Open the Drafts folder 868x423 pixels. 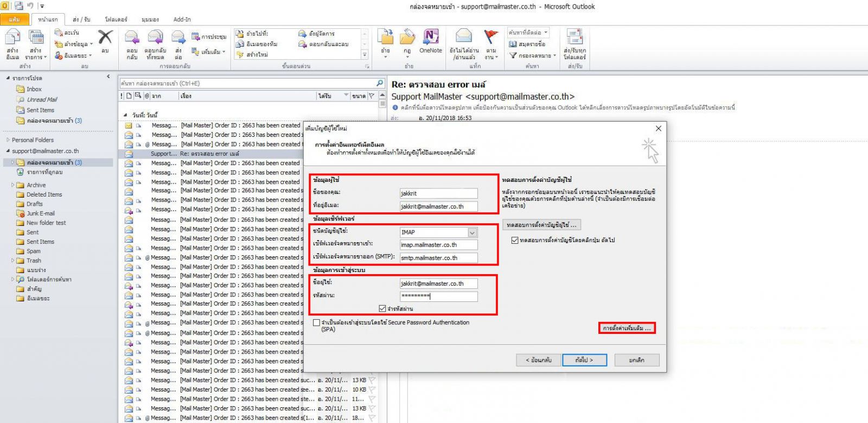[34, 204]
